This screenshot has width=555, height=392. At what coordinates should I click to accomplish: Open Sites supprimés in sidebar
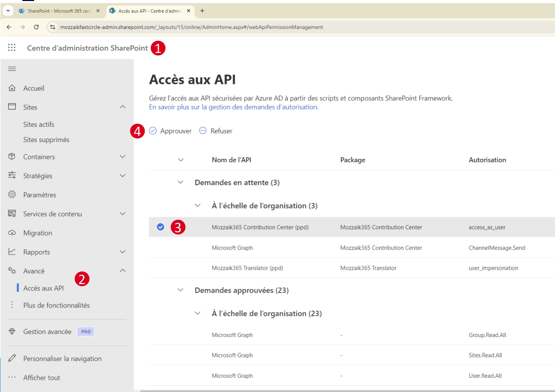tap(46, 139)
